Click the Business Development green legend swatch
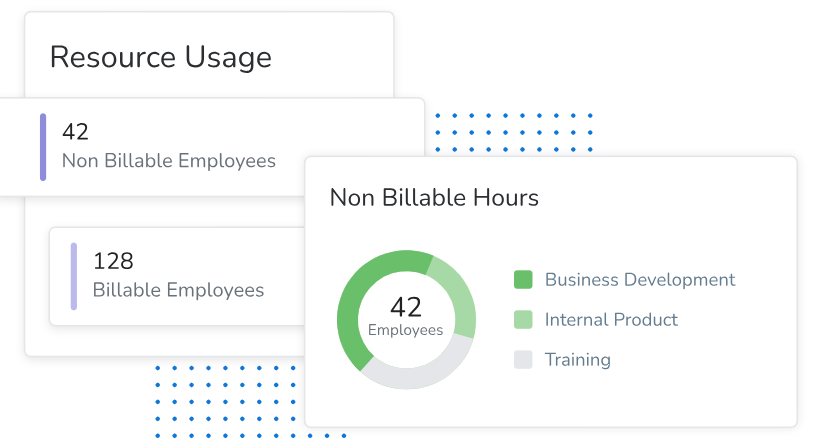The image size is (820, 448). click(523, 280)
